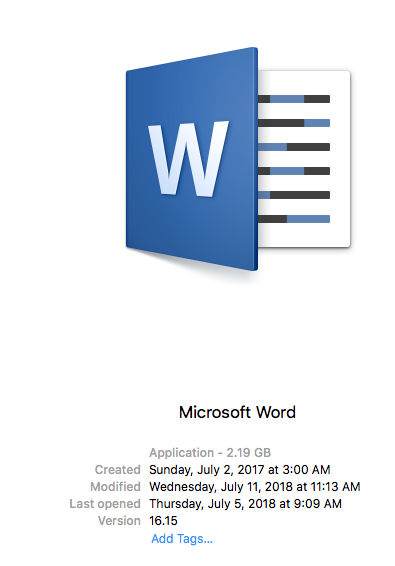Click last opened 'Thursday, July 5, 2018 at 9:09 AM'

[x=246, y=504]
